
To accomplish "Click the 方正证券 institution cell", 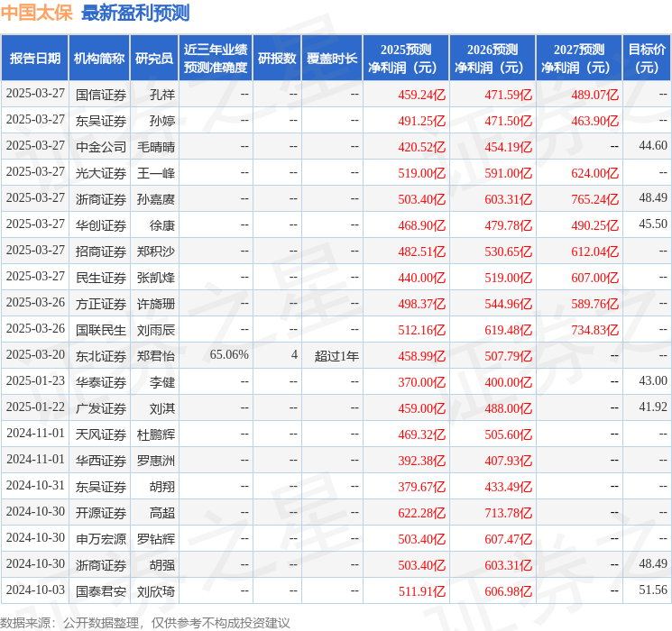I will (101, 304).
